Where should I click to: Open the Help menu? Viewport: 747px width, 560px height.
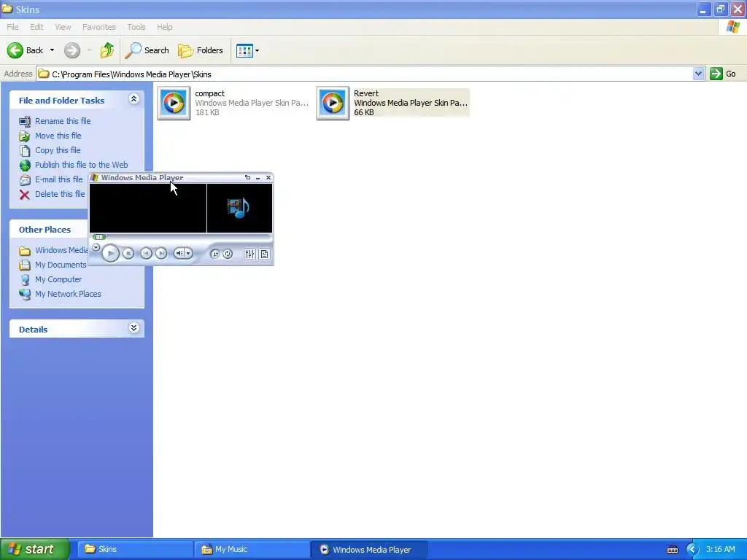tap(165, 27)
